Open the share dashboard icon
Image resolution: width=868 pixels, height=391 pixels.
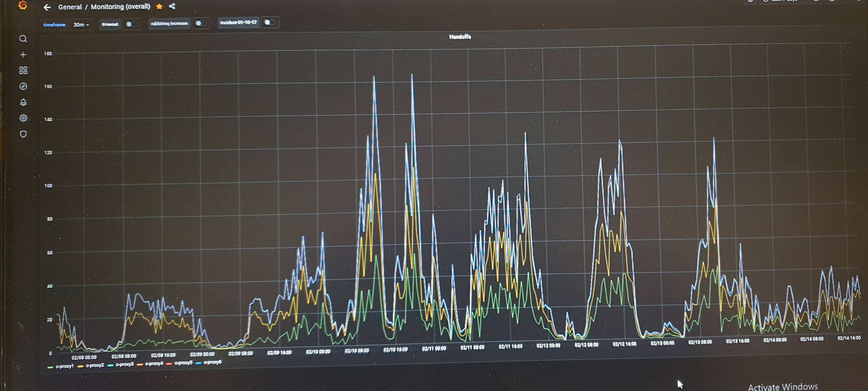tap(172, 6)
